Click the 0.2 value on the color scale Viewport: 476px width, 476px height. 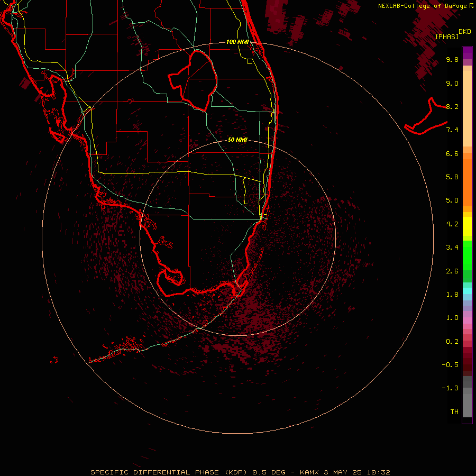tap(452, 342)
